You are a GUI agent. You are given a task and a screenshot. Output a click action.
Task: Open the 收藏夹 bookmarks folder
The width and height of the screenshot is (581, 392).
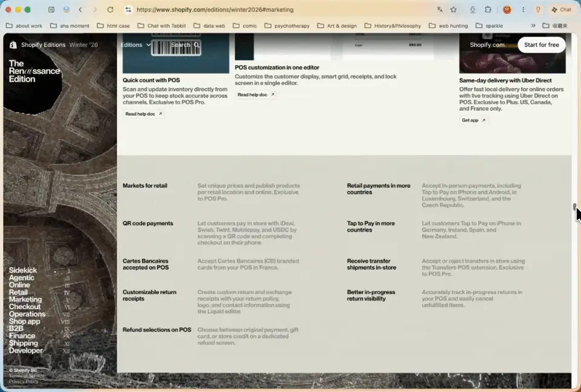[x=555, y=25]
